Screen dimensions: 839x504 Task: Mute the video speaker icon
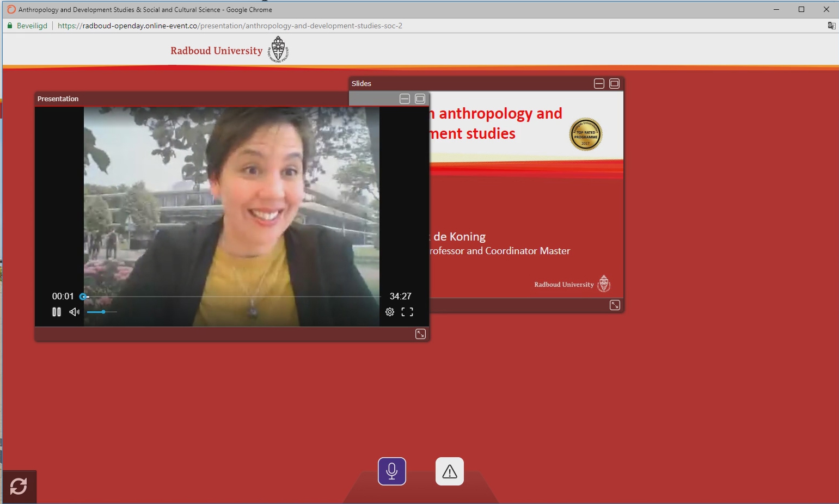(74, 312)
